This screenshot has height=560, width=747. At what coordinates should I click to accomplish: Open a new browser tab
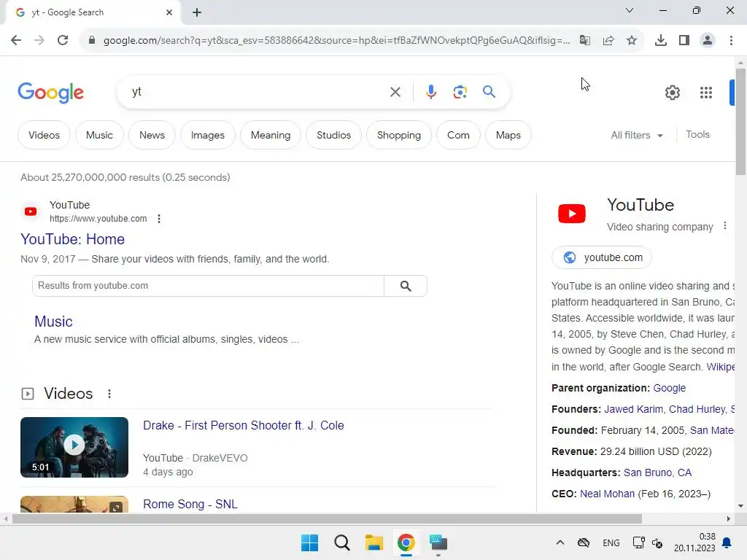(197, 12)
